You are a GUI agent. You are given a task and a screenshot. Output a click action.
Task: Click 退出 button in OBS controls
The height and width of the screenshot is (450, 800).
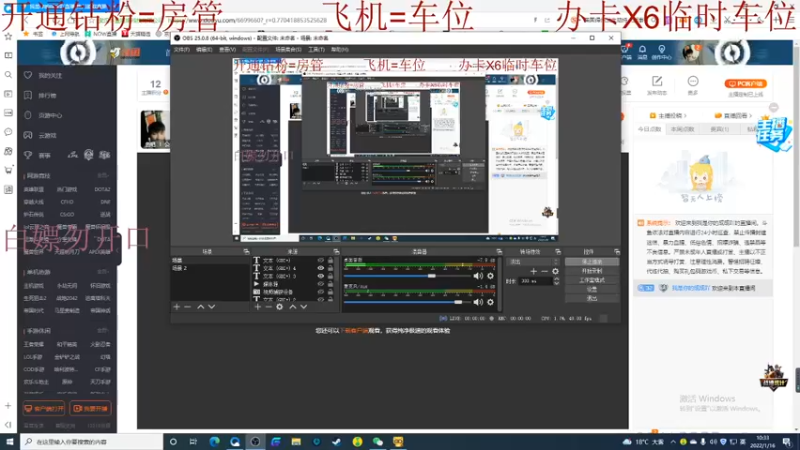coord(592,298)
